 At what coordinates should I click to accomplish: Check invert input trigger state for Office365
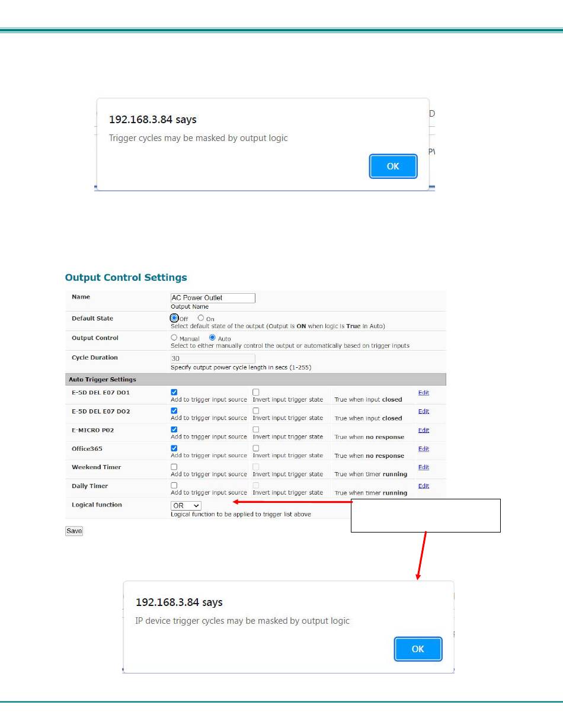point(256,448)
